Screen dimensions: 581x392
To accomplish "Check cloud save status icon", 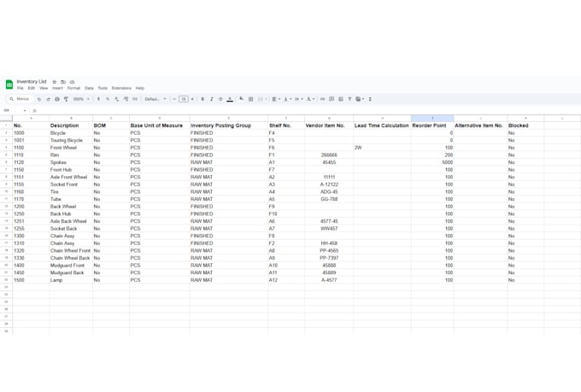I will (x=73, y=81).
